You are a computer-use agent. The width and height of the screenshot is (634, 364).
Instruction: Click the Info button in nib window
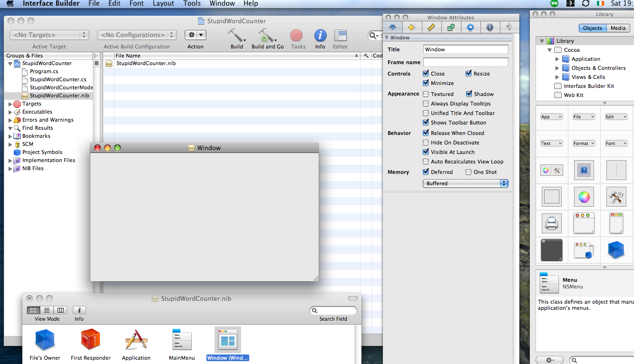[x=79, y=310]
